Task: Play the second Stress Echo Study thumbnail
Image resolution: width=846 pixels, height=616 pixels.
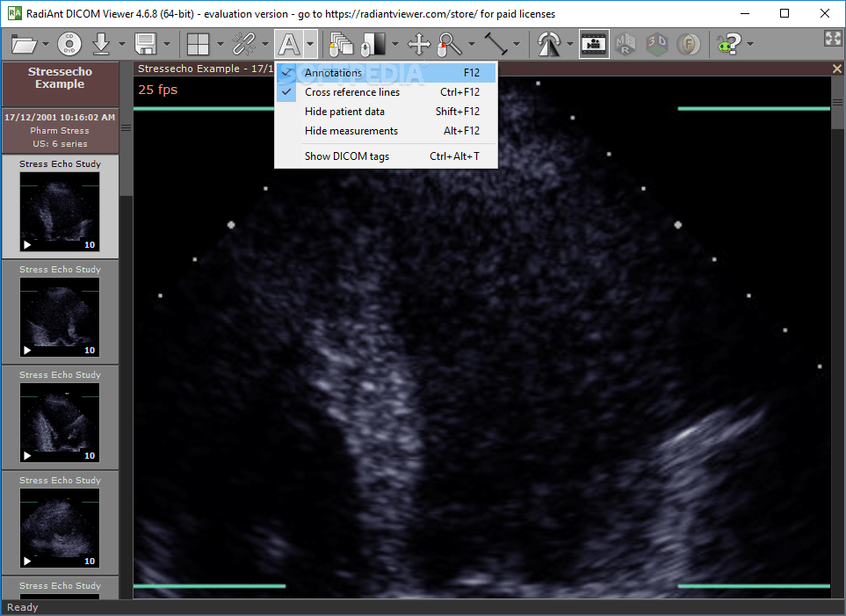Action: pos(27,351)
